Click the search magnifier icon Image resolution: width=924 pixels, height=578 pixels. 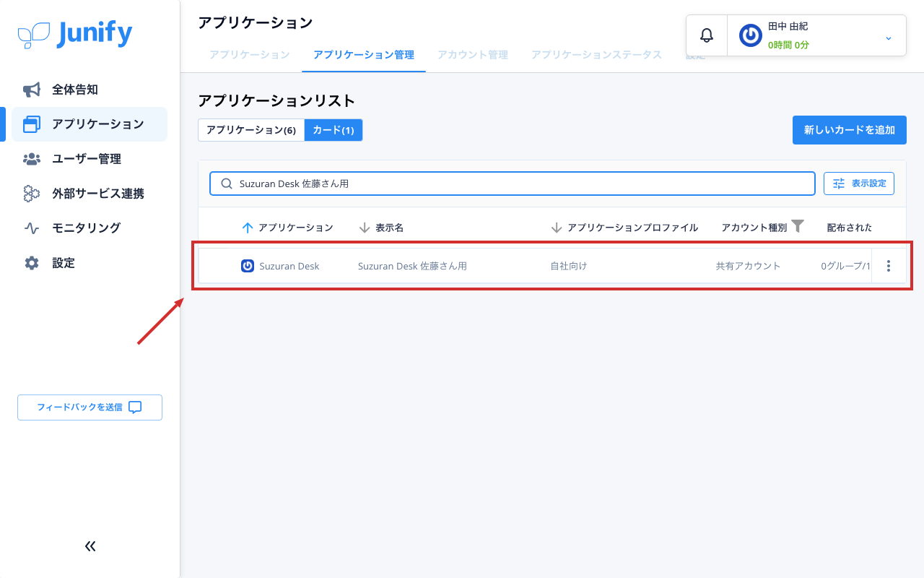pyautogui.click(x=227, y=184)
